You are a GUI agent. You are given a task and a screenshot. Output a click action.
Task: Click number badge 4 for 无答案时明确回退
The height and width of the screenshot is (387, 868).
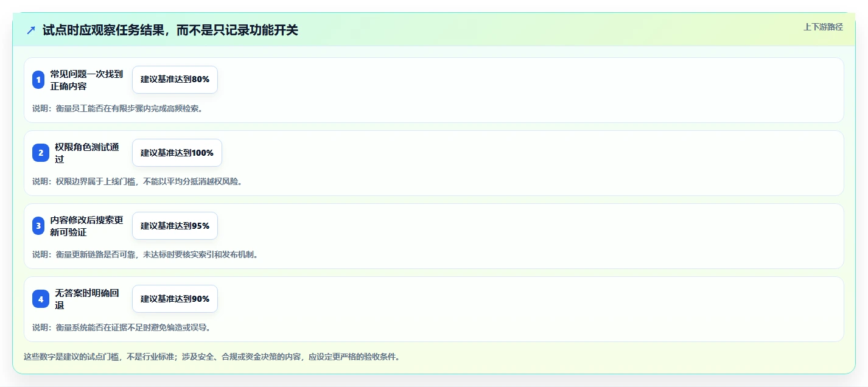tap(41, 299)
